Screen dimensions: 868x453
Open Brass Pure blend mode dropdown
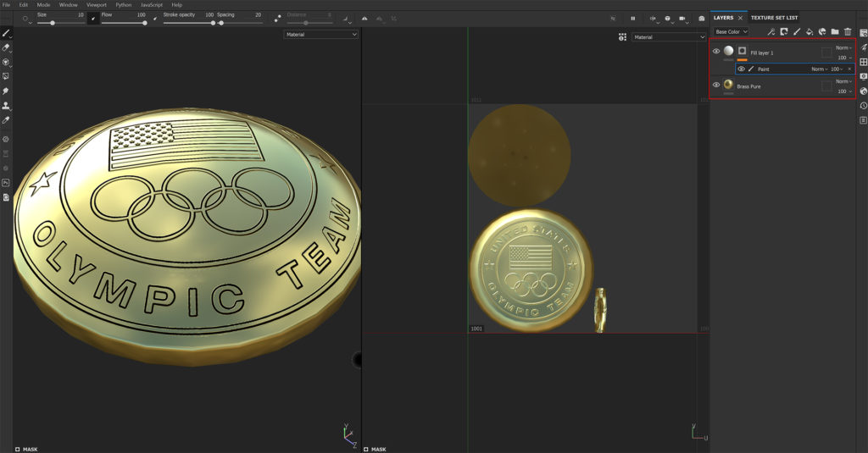(843, 81)
